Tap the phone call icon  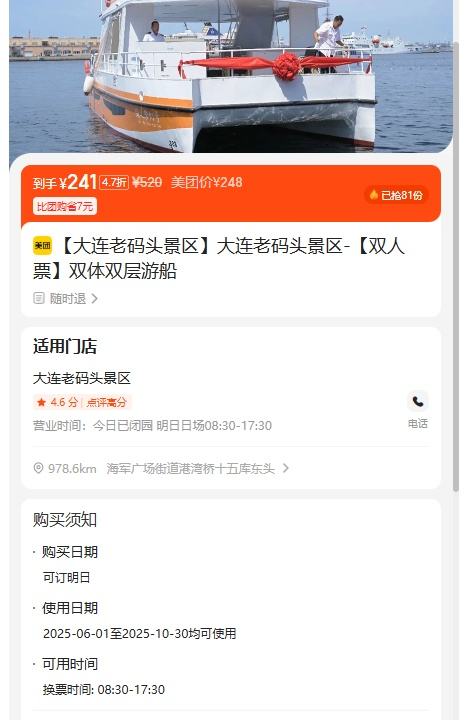coord(418,402)
